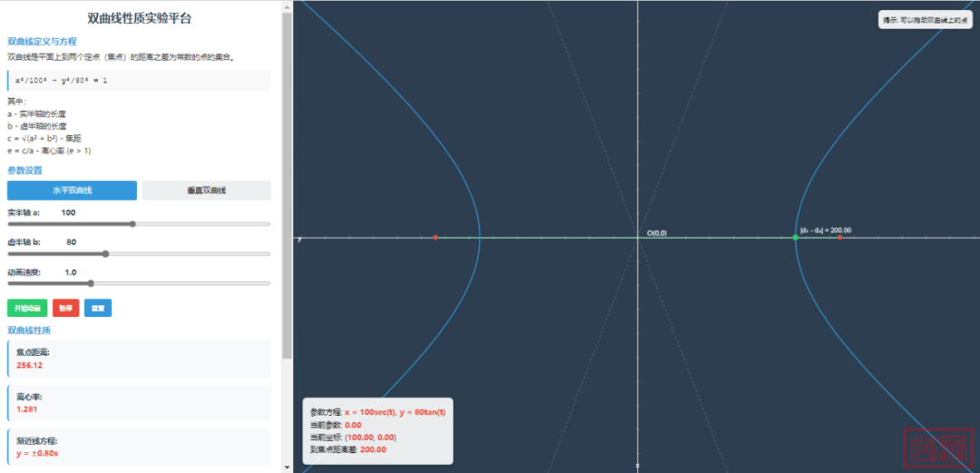Click the 动画速度 slider handle
The image size is (980, 473).
(90, 283)
